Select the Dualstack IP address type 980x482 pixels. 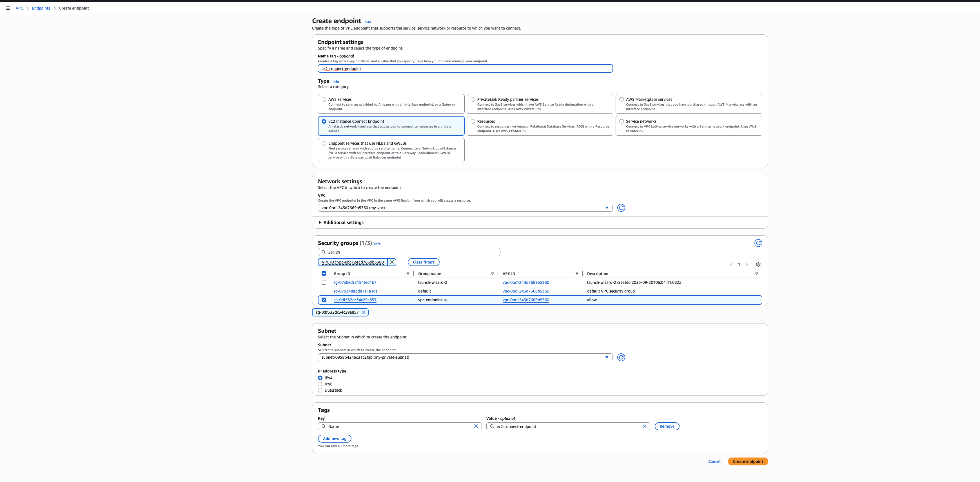[320, 390]
